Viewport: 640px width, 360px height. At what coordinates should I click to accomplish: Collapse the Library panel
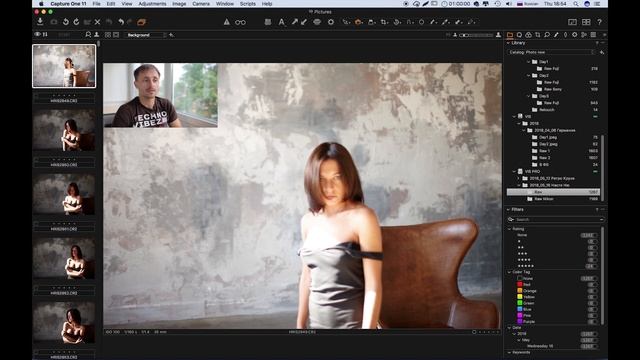(509, 43)
